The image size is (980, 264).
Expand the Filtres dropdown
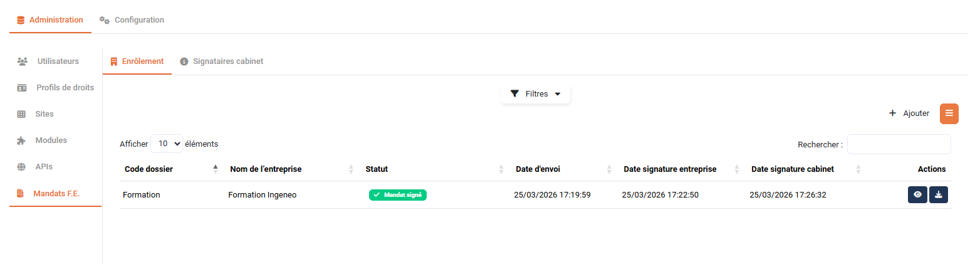click(x=535, y=94)
